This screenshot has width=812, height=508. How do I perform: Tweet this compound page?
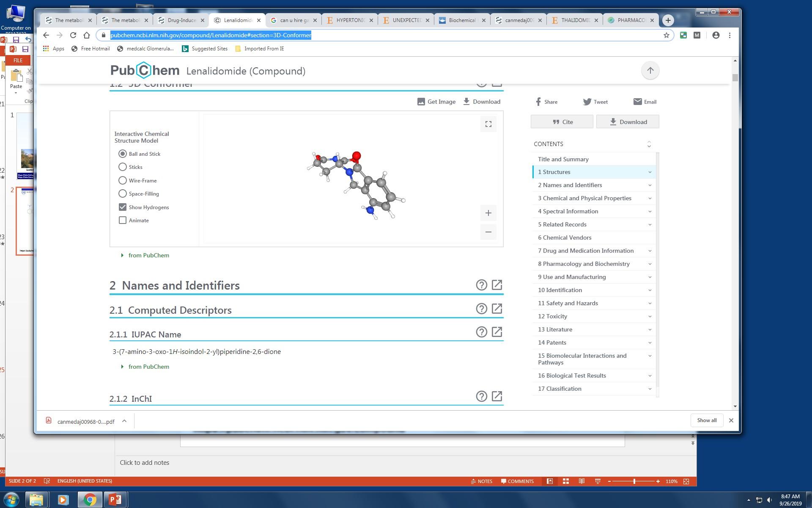pos(595,102)
